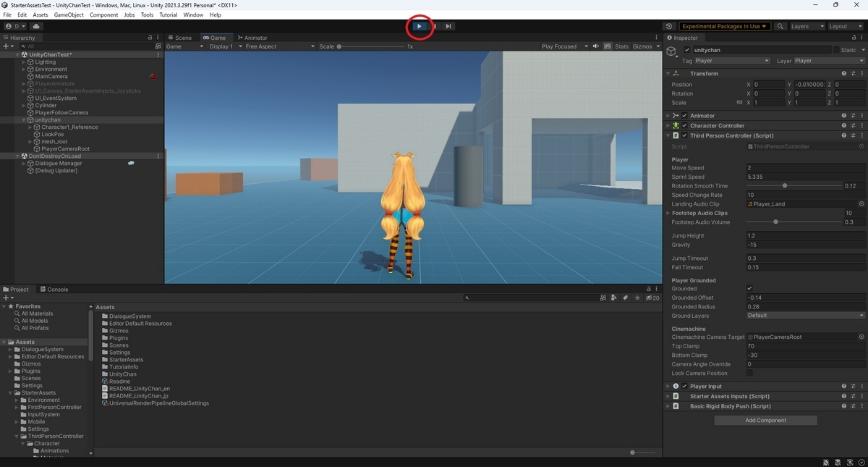Toggle the Stats overlay in Game view
This screenshot has height=467, width=868.
pyautogui.click(x=621, y=46)
